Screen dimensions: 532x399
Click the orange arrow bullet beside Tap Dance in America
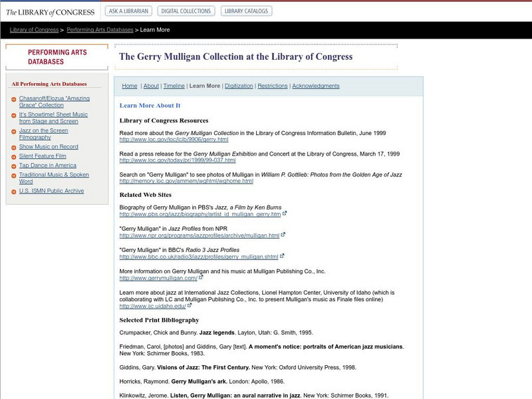tap(14, 166)
